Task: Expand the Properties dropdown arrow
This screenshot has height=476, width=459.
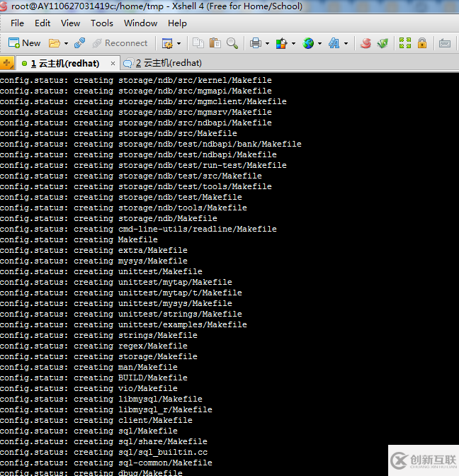Action: pyautogui.click(x=178, y=43)
